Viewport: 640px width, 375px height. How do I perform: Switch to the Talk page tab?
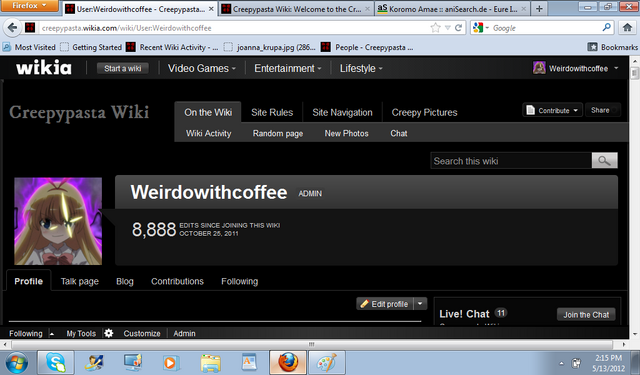[x=80, y=281]
